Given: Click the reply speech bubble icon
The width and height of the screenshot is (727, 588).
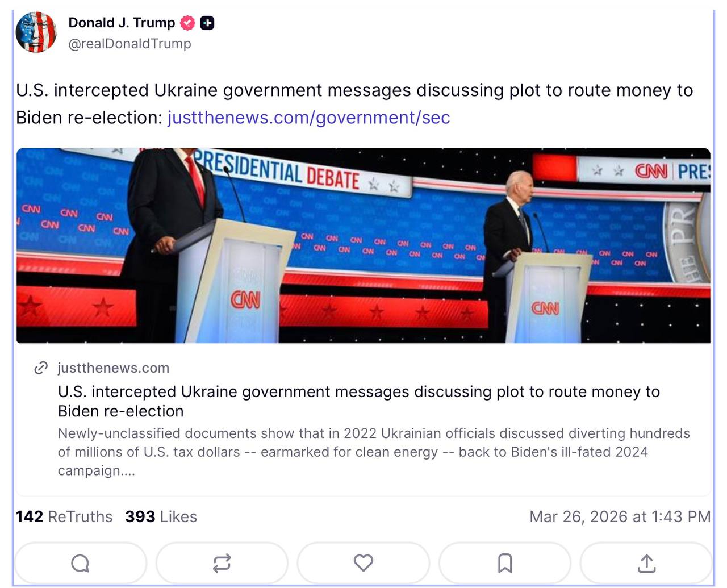Looking at the screenshot, I should [80, 563].
